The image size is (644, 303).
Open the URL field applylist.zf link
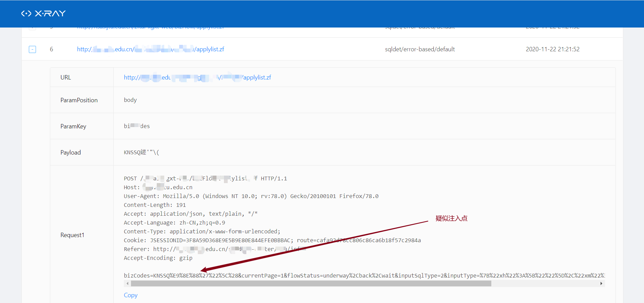click(x=197, y=77)
